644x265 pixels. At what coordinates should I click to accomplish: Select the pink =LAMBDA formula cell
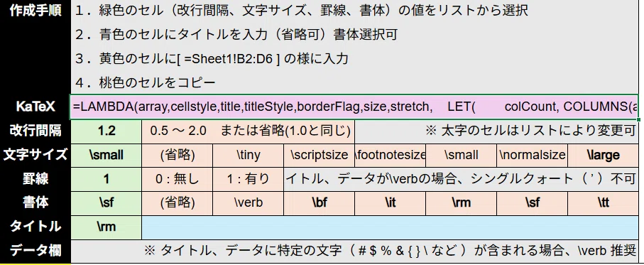click(x=355, y=107)
